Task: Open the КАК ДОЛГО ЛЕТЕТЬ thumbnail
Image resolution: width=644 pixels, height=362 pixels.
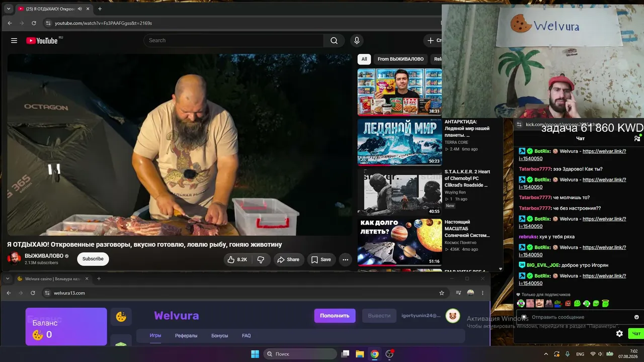Action: click(399, 242)
